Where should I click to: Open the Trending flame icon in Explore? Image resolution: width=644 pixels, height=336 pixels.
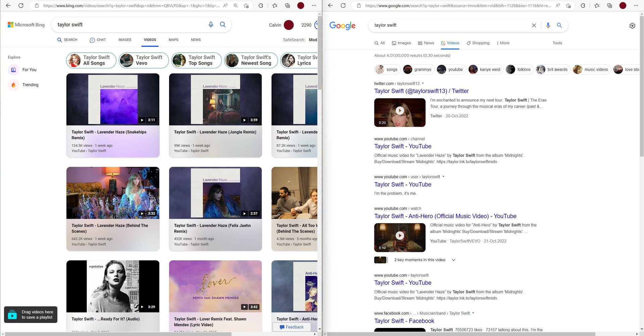[x=13, y=85]
